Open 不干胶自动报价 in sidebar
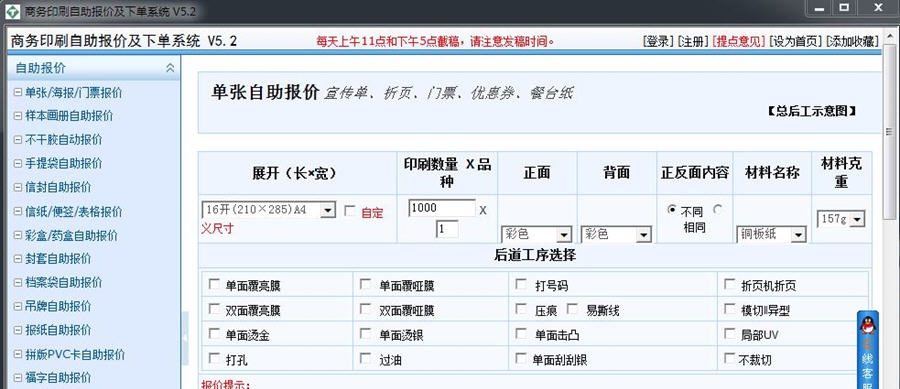The height and width of the screenshot is (389, 900). pyautogui.click(x=64, y=139)
